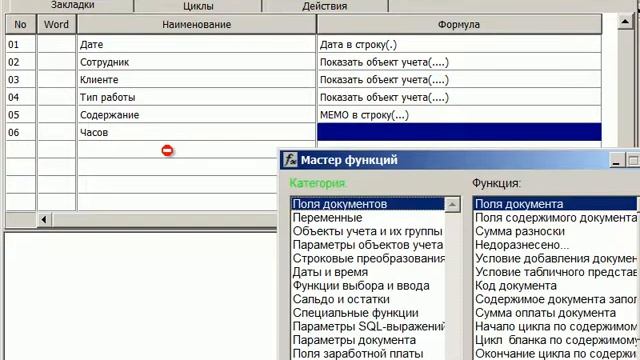Select category Параметры SQL-выражений
This screenshot has width=640, height=360.
[368, 326]
